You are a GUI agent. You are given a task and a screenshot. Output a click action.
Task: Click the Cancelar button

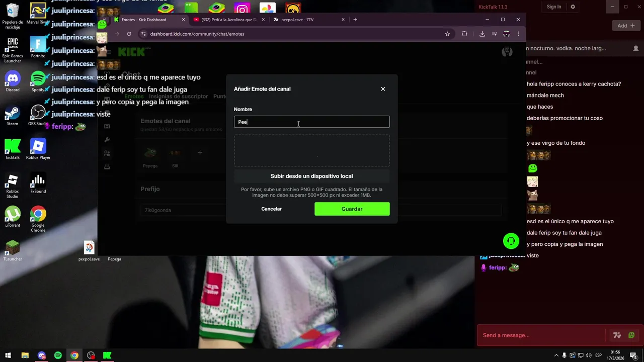[271, 209]
